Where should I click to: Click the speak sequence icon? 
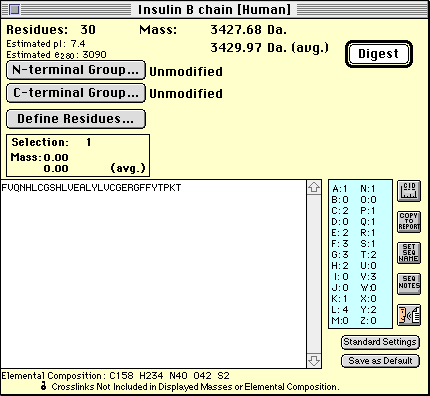pyautogui.click(x=409, y=315)
